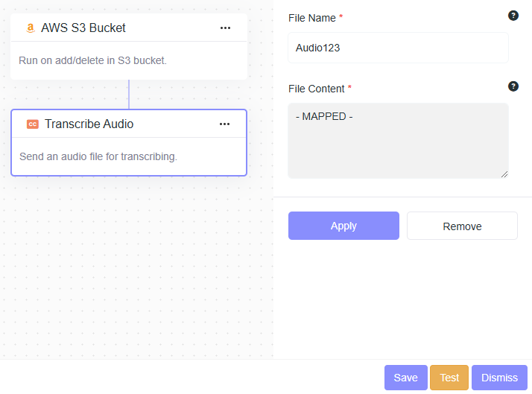Screen dimensions: 532x394
Task: Click the Remove button
Action: 462,226
